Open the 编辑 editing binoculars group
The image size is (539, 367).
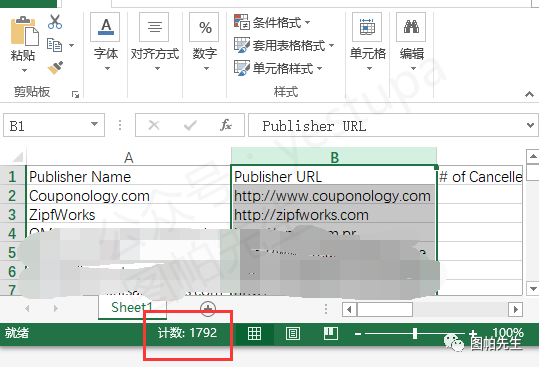pyautogui.click(x=411, y=42)
